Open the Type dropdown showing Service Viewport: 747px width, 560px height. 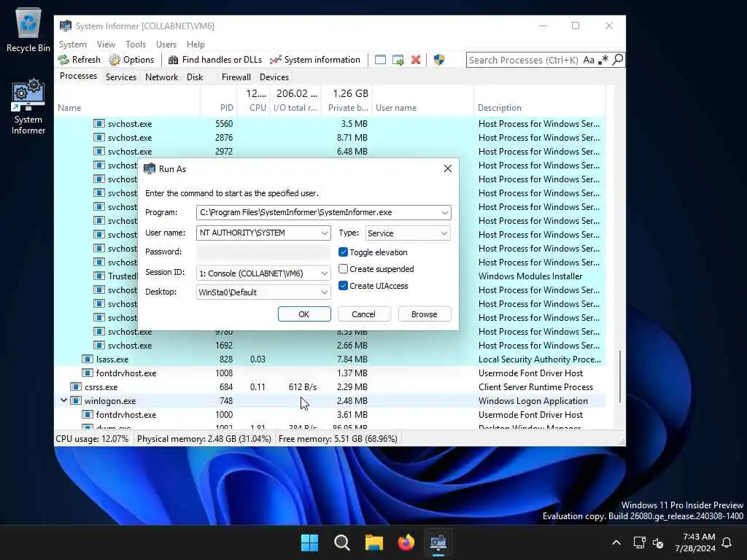(x=408, y=233)
